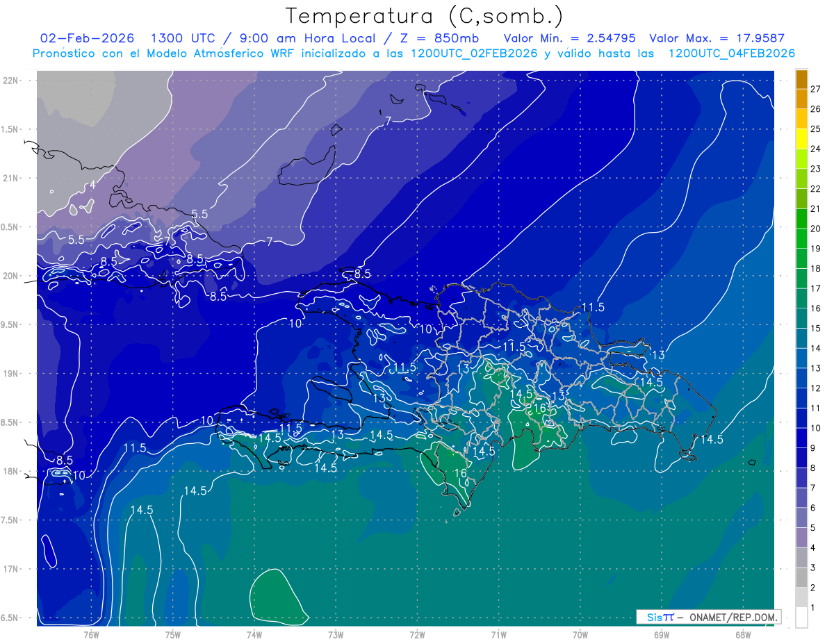Viewport: 834px width, 644px height.
Task: Click the '22N' latitude label
Action: 10,80
